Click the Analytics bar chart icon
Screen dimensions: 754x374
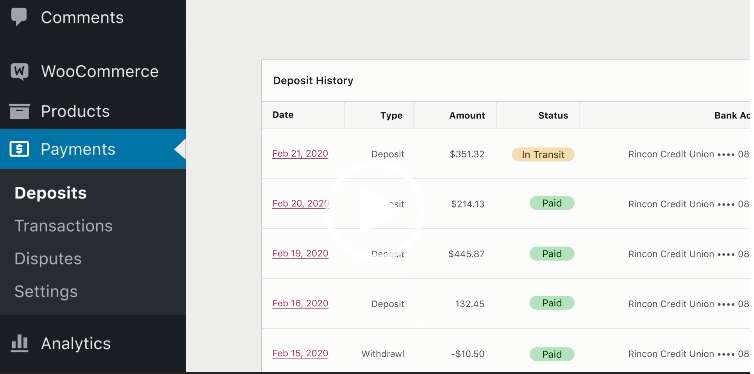point(19,343)
